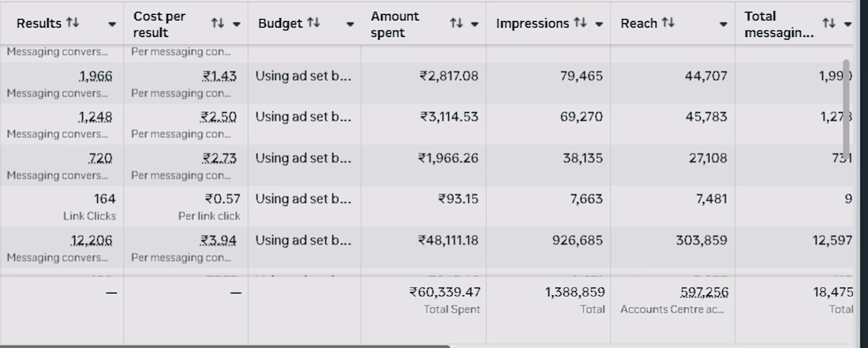Expand Impressions column options
This screenshot has width=868, height=348.
pyautogui.click(x=600, y=24)
